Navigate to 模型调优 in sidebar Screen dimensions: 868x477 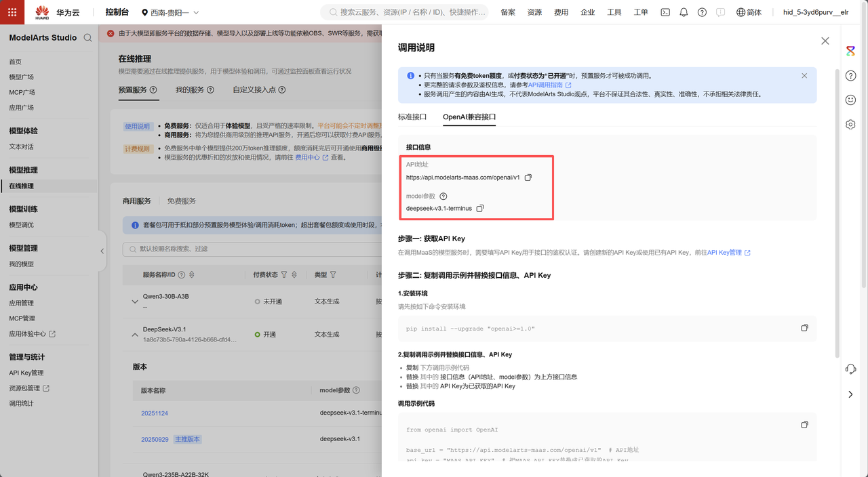pos(22,225)
